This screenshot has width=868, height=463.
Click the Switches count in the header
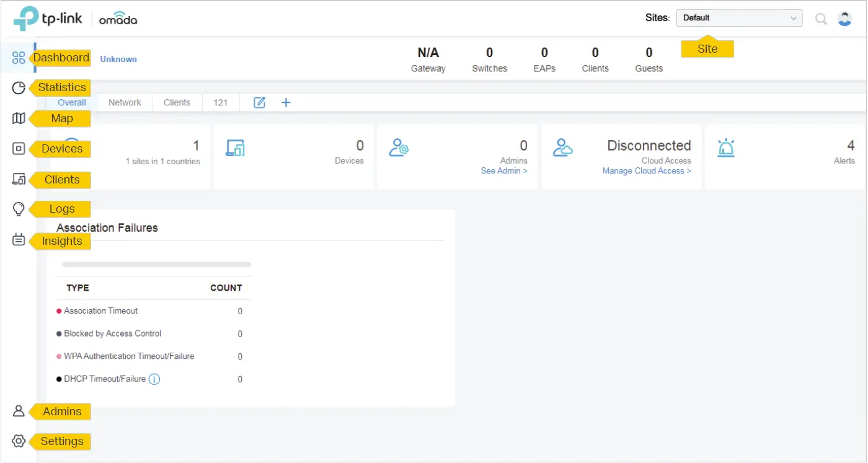(490, 60)
